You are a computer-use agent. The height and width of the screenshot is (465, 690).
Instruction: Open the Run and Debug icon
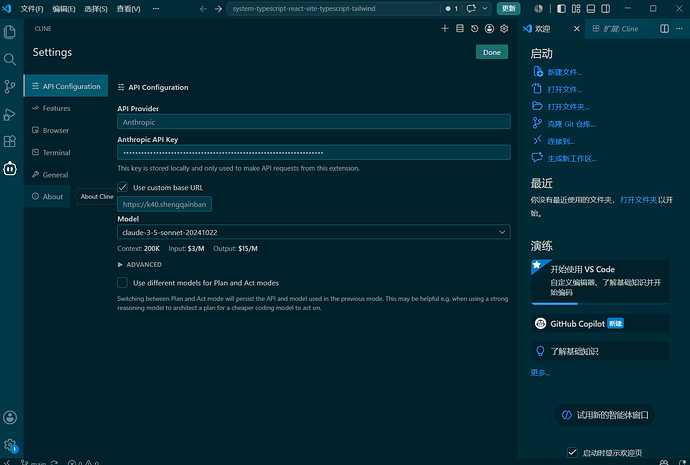[x=10, y=114]
